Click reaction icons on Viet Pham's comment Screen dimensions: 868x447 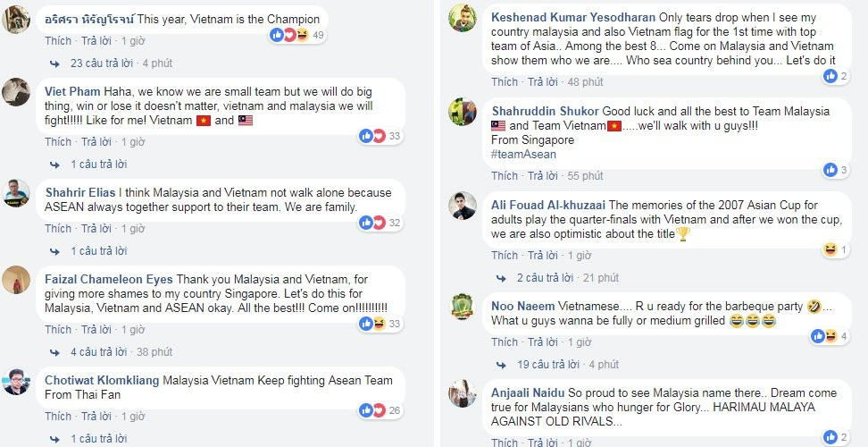[371, 136]
